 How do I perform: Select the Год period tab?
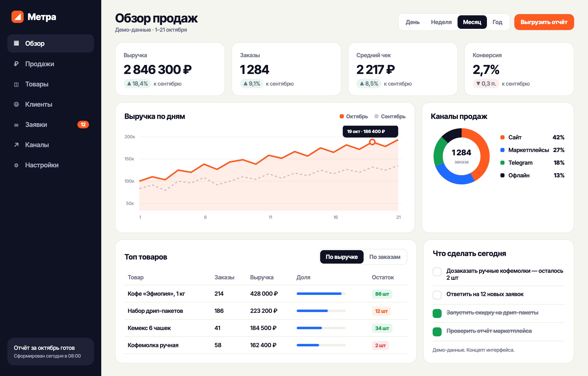497,22
